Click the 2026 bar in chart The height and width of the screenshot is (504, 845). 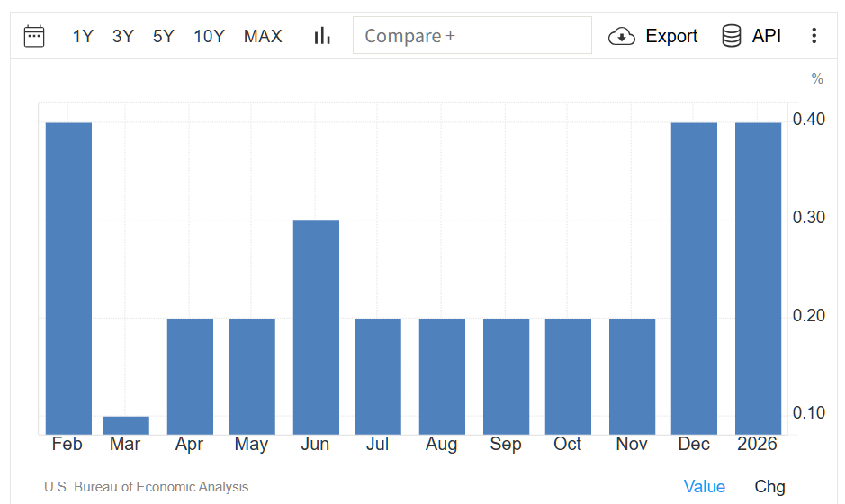pos(758,279)
